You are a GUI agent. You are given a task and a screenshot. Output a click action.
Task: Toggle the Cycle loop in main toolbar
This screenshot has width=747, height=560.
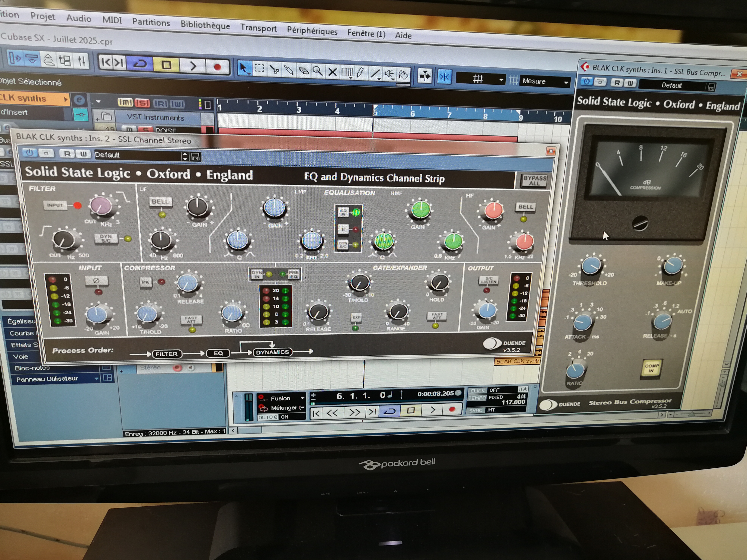[139, 64]
